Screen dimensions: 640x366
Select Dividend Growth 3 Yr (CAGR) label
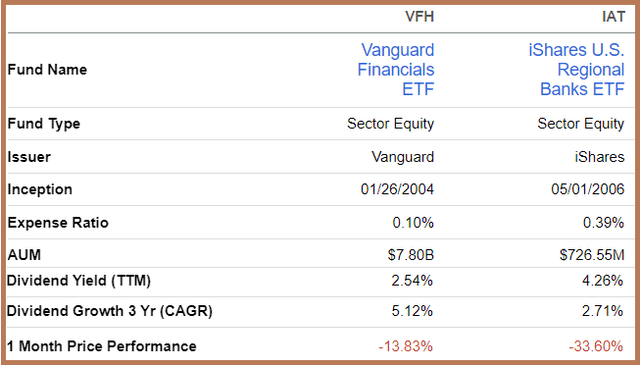tap(110, 311)
